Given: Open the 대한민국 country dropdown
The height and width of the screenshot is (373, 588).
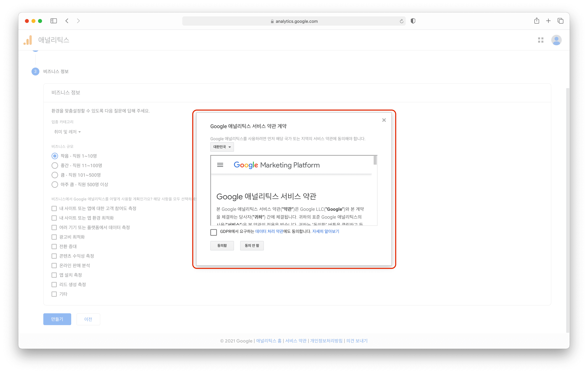Looking at the screenshot, I should tap(222, 147).
